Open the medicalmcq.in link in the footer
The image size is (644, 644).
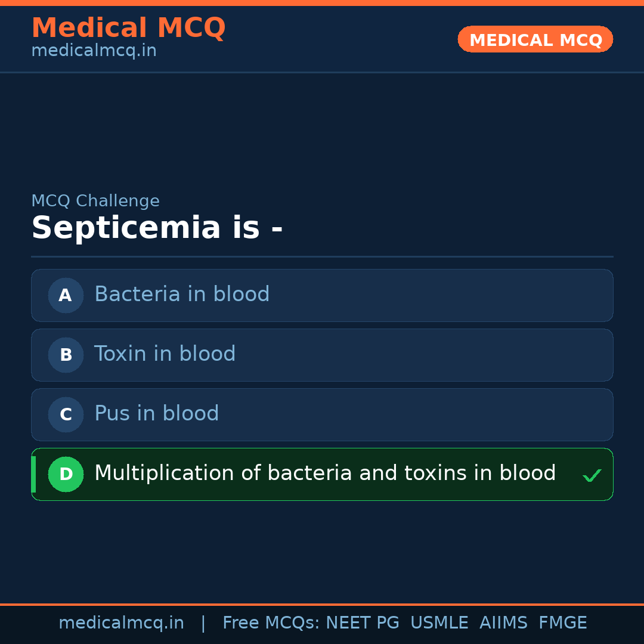[121, 623]
